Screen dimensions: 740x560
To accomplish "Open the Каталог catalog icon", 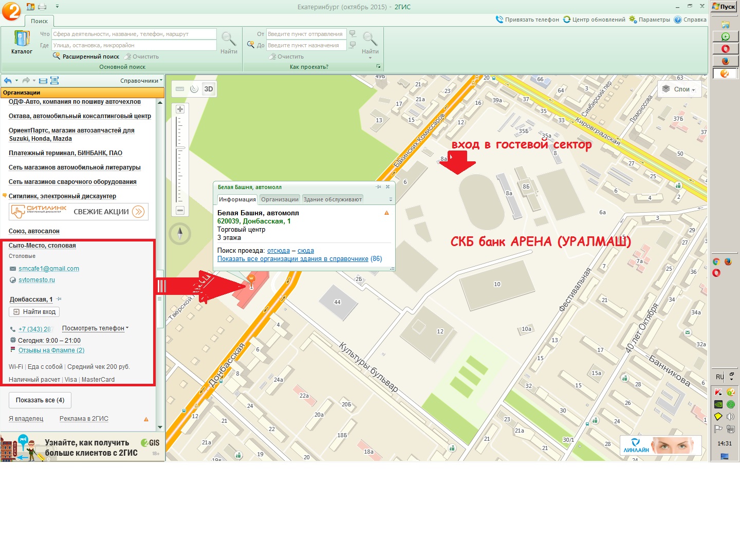I will (x=22, y=42).
